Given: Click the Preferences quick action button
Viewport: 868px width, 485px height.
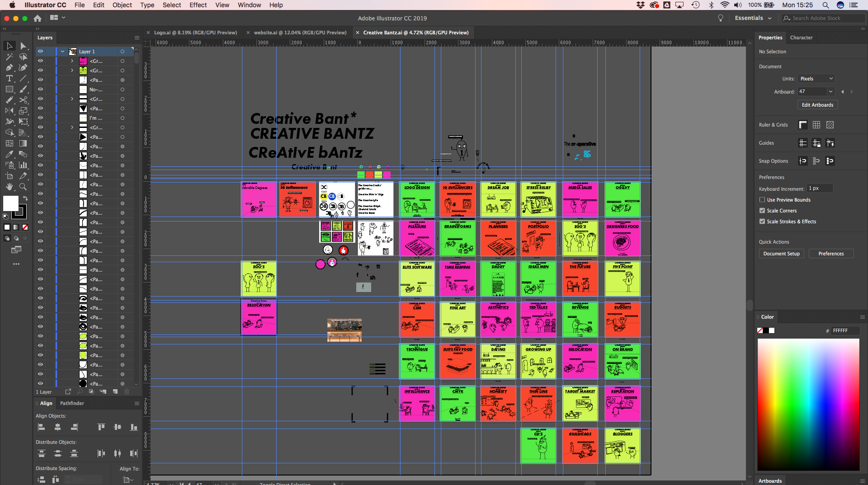Looking at the screenshot, I should click(831, 254).
